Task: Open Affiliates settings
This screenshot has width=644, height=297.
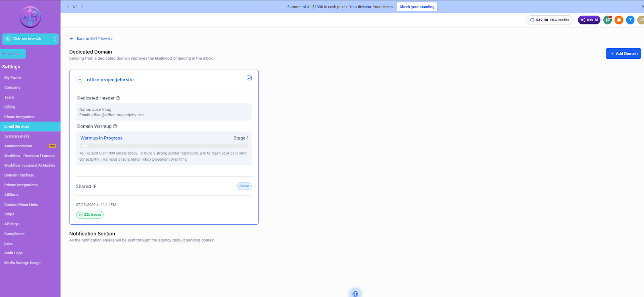Action: tap(12, 195)
